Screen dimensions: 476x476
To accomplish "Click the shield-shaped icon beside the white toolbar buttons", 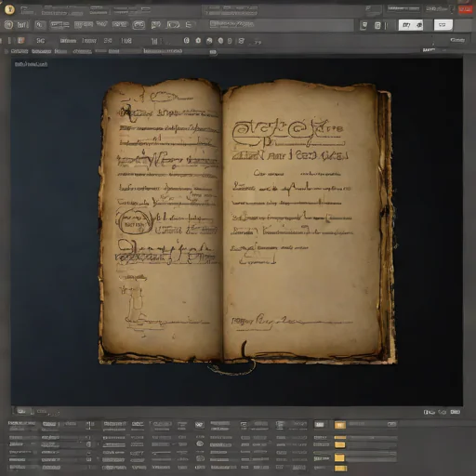I will click(x=364, y=25).
